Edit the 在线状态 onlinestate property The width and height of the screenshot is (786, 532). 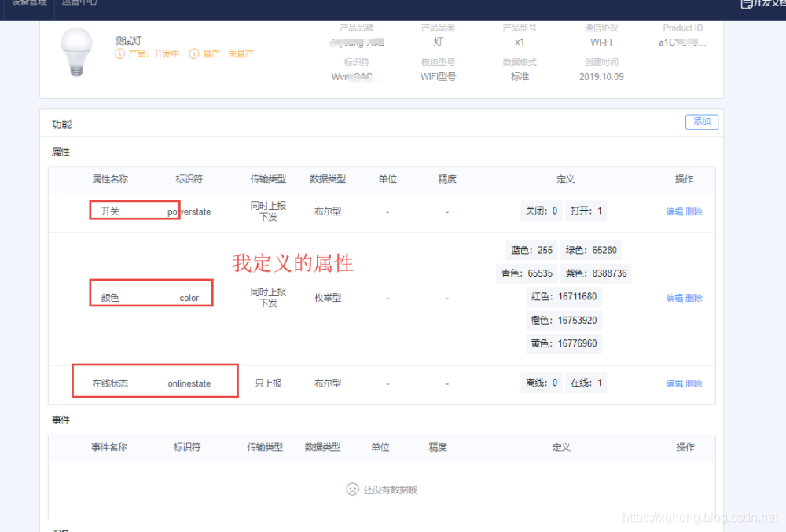tap(674, 383)
